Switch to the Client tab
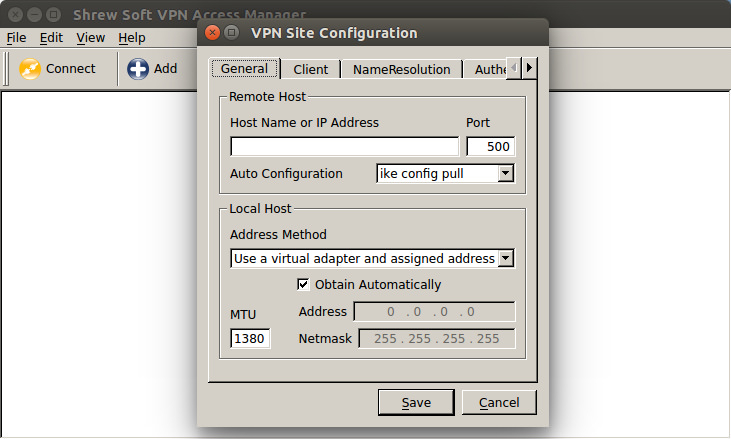The width and height of the screenshot is (731, 439). (x=311, y=69)
